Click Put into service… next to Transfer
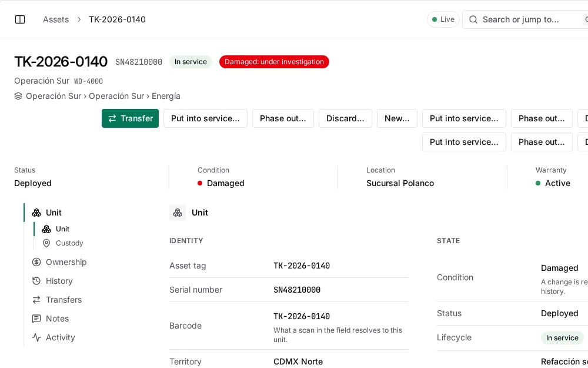Screen dimensions: 588x368 pyautogui.click(x=205, y=118)
